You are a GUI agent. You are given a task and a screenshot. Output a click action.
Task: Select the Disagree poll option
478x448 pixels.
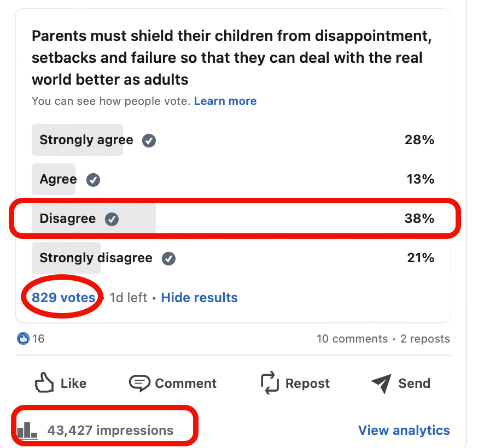[x=68, y=219]
